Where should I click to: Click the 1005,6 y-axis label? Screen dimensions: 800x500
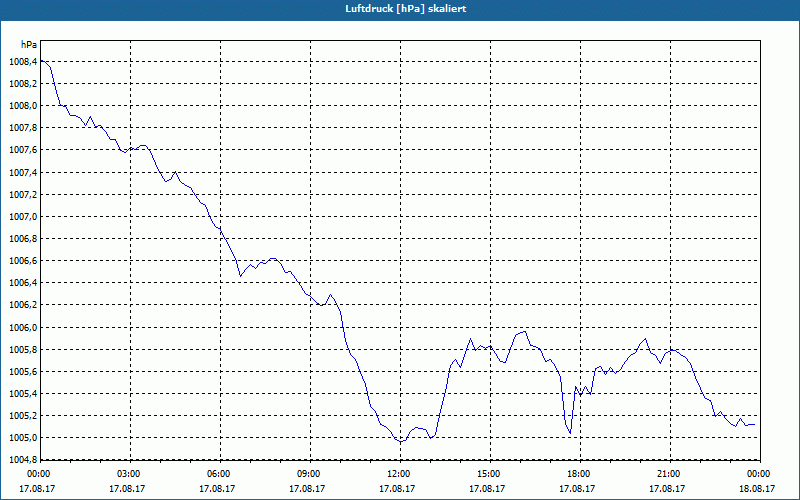coord(23,371)
